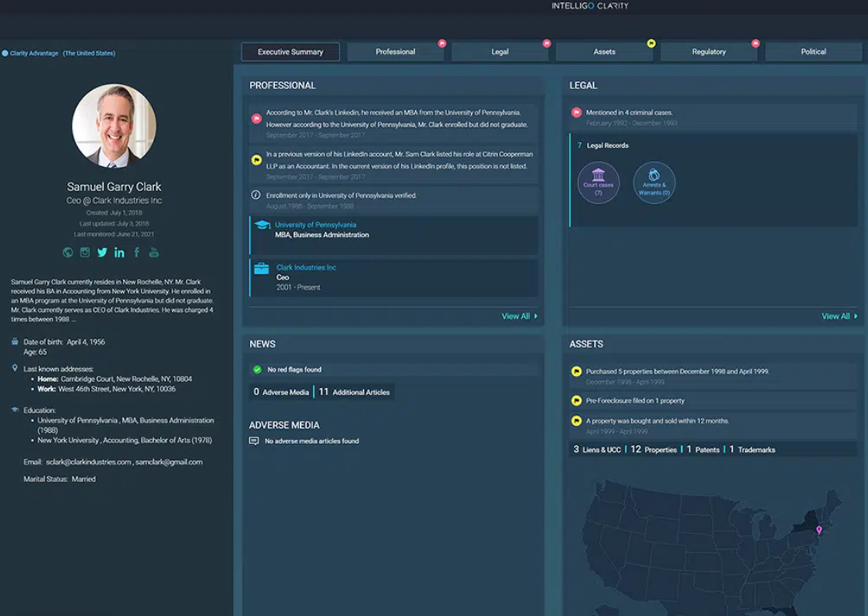Expand View All in Legal panel
The height and width of the screenshot is (616, 868).
pos(839,316)
